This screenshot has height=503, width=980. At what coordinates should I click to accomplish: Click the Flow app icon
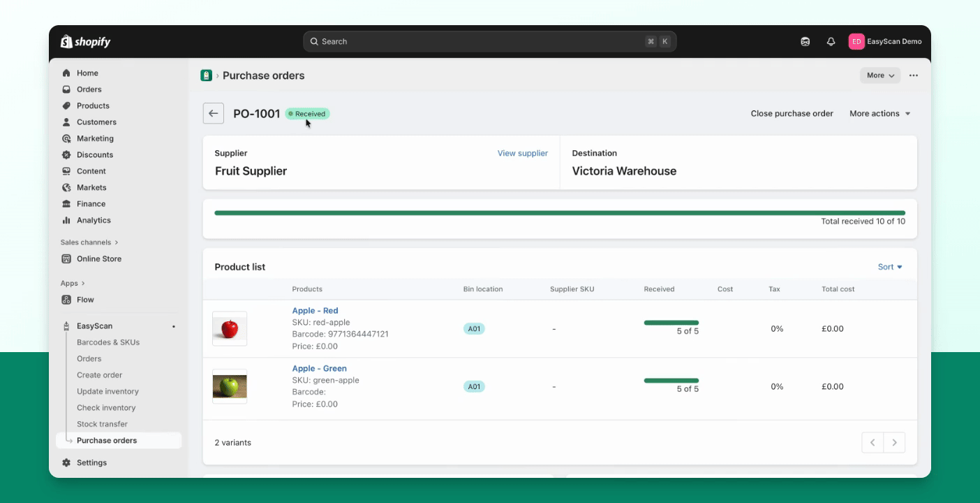pyautogui.click(x=66, y=300)
